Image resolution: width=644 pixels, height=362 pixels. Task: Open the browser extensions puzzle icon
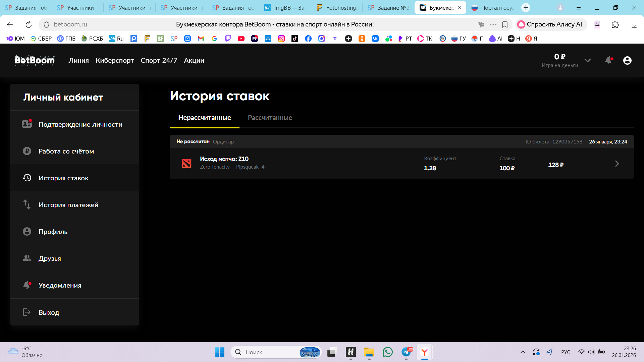tap(615, 24)
